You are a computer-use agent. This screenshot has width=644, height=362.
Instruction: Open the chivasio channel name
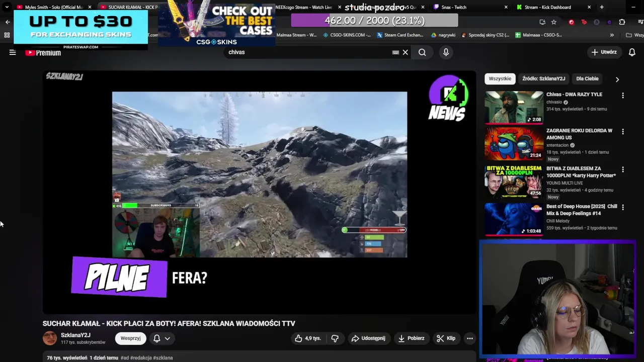(554, 102)
